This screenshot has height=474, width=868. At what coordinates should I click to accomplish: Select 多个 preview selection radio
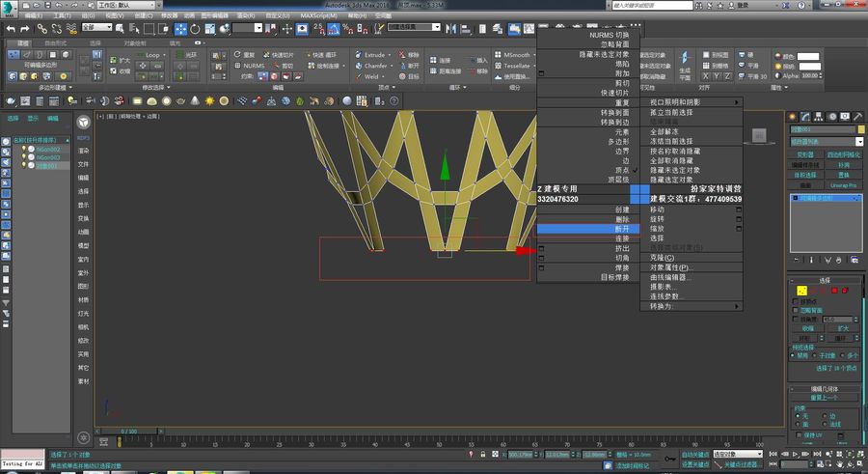pyautogui.click(x=843, y=355)
